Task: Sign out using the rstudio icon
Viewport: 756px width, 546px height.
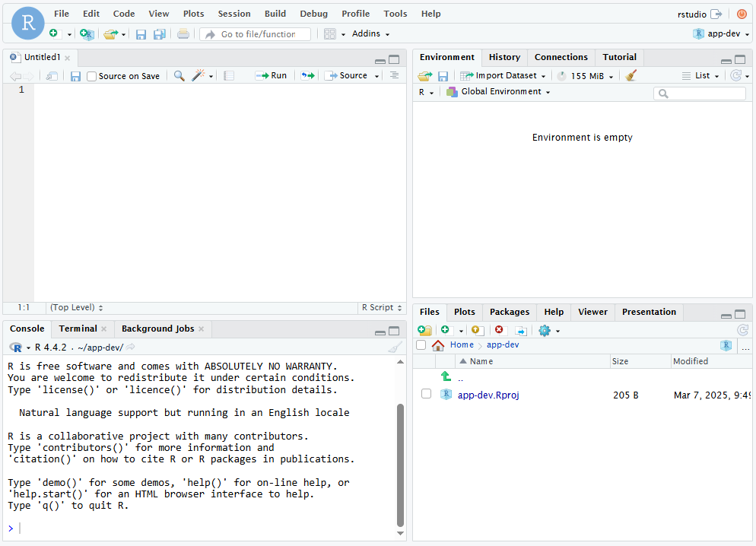Action: point(717,14)
